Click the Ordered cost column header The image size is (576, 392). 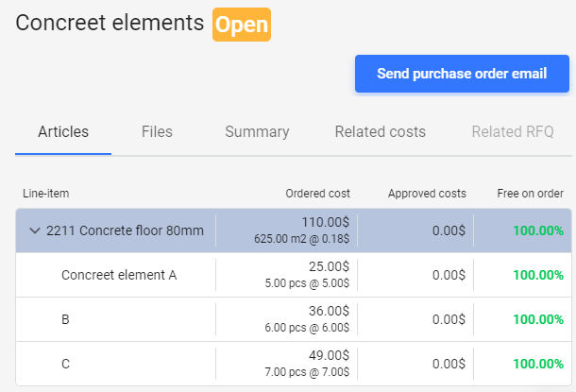click(x=318, y=194)
